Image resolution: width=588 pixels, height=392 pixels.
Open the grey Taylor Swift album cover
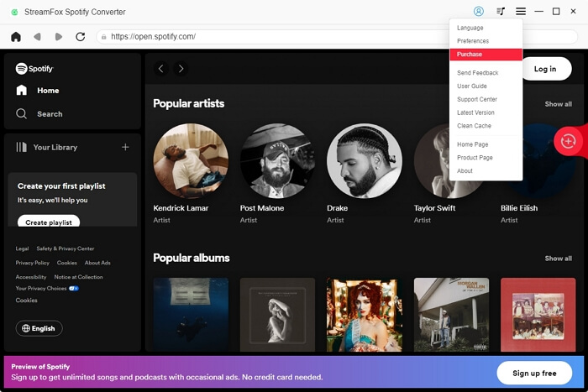pos(277,315)
